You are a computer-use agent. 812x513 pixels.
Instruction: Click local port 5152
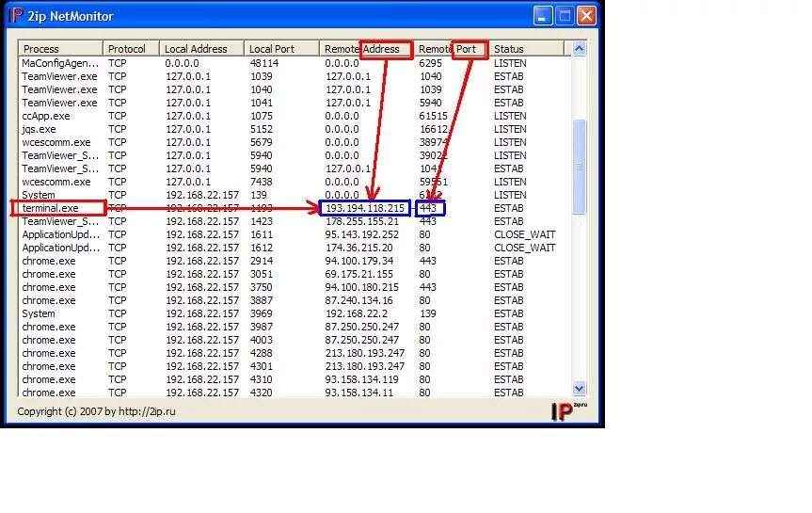point(261,129)
